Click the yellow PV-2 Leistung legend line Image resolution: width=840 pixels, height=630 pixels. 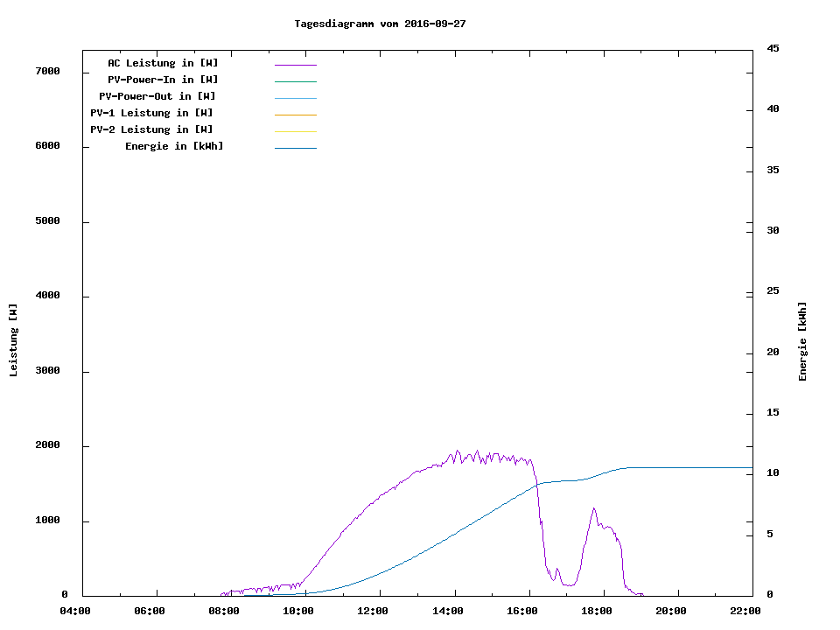coord(295,130)
